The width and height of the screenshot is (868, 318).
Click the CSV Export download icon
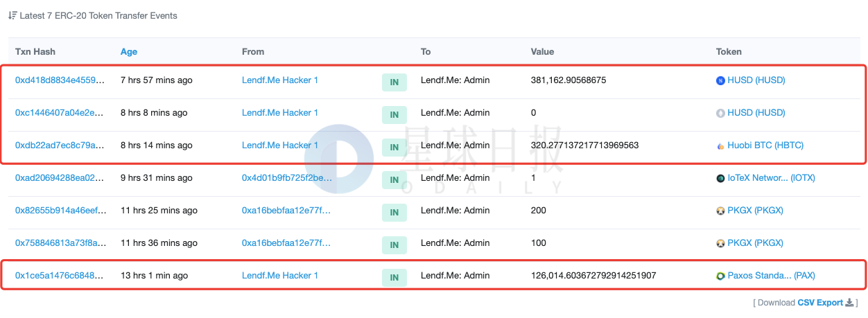(x=849, y=303)
